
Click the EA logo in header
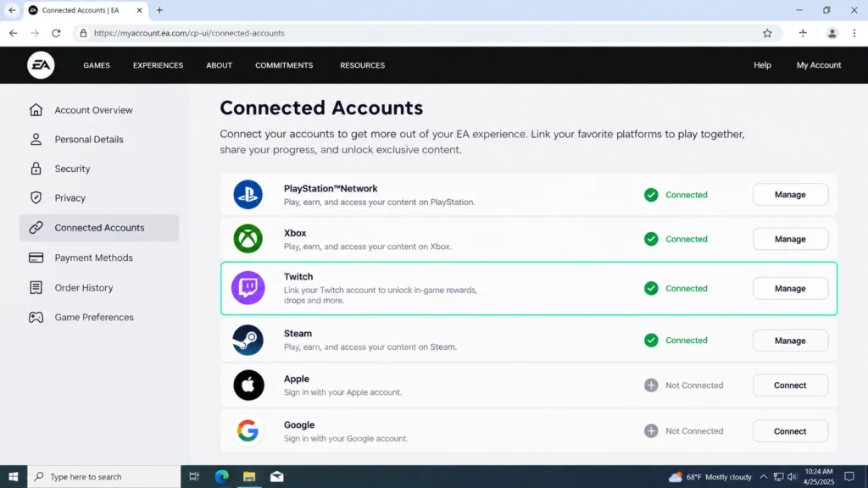coord(41,65)
